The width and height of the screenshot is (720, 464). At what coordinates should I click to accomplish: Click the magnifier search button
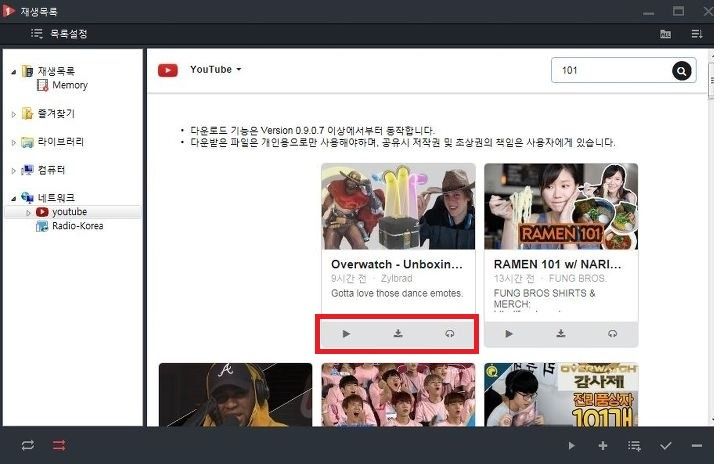(x=682, y=71)
